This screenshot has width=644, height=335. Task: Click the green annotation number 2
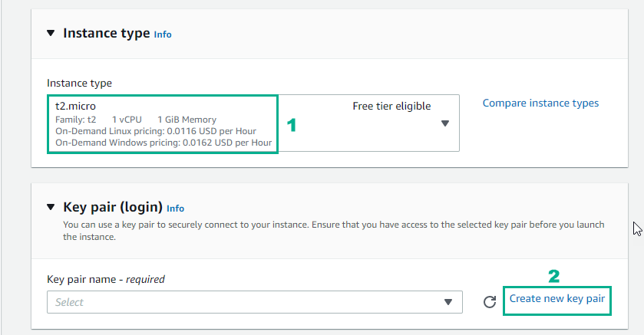553,275
